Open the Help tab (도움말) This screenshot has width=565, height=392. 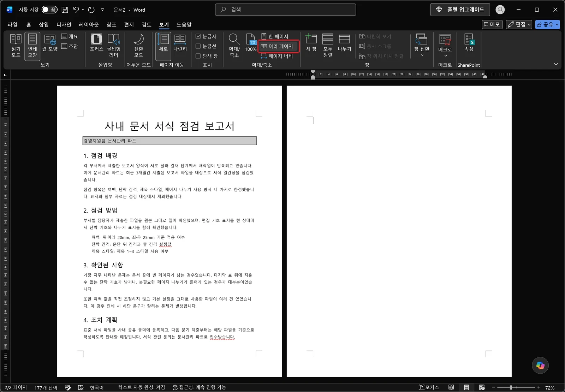[184, 24]
